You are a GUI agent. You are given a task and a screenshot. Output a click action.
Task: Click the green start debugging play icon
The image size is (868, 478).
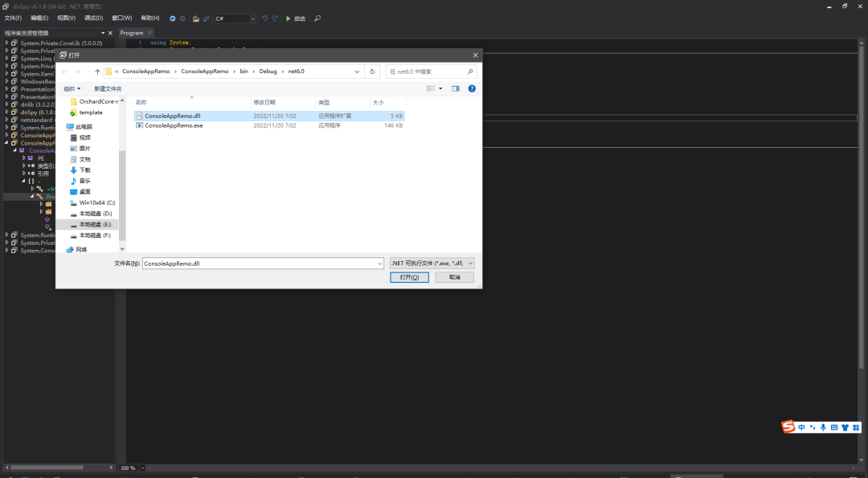coord(288,18)
